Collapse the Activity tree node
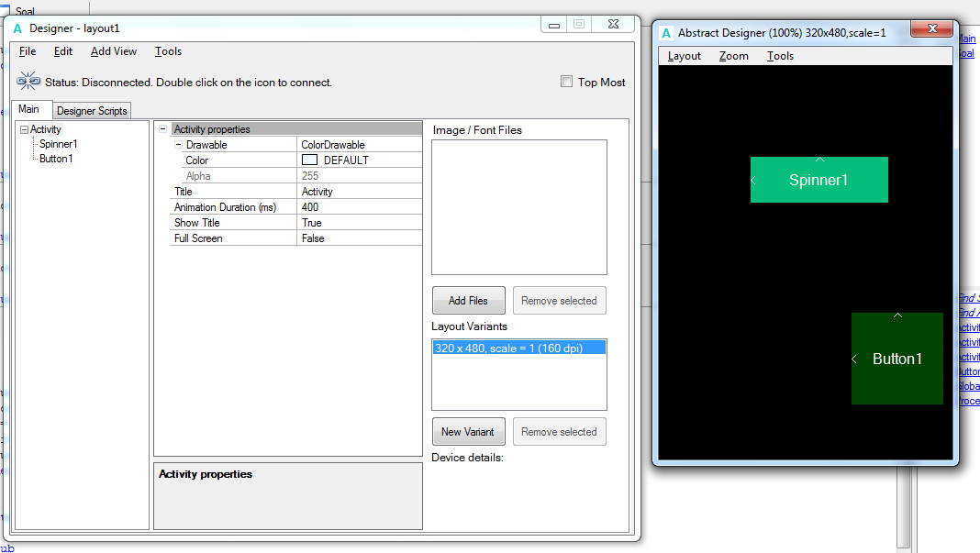 point(25,130)
